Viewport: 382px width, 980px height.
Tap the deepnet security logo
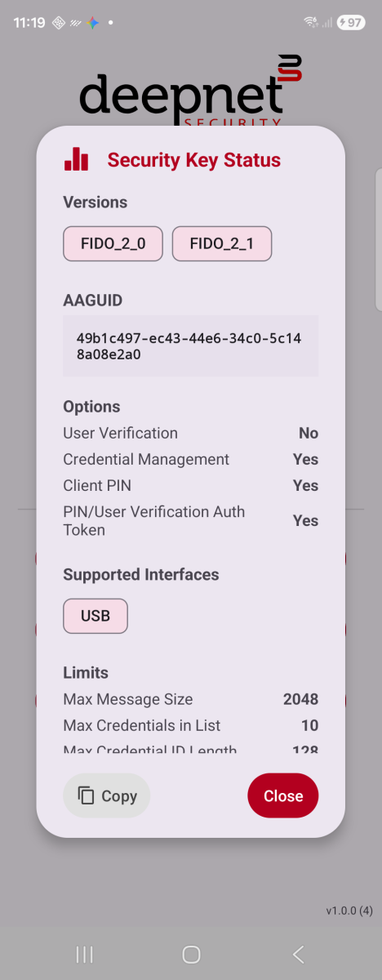191,91
